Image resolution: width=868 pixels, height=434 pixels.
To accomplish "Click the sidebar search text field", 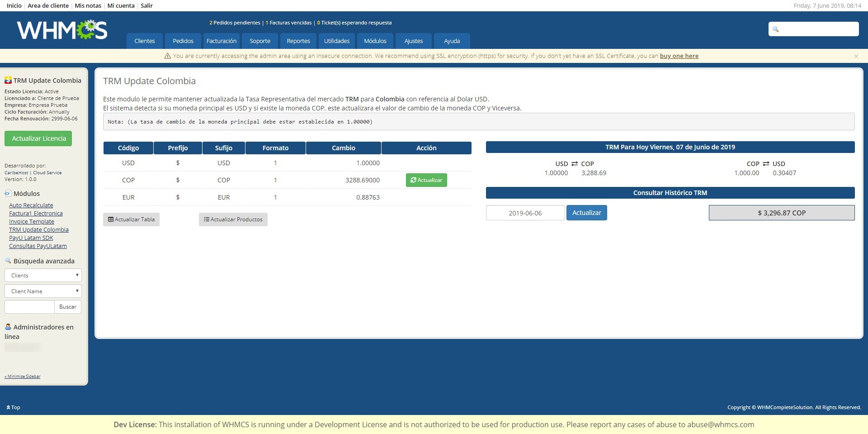I will pos(29,307).
